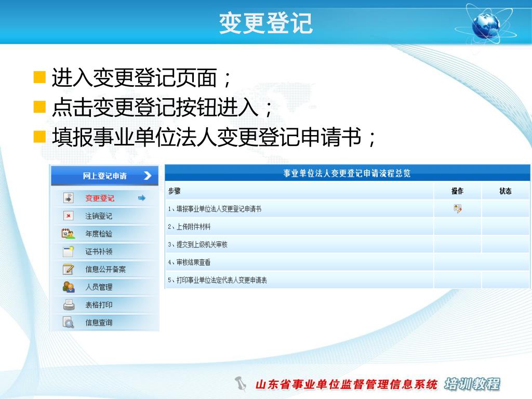The width and height of the screenshot is (532, 399).
Task: Click the 事业单位法人变更登记申请流程总览 title bar
Action: click(x=347, y=173)
